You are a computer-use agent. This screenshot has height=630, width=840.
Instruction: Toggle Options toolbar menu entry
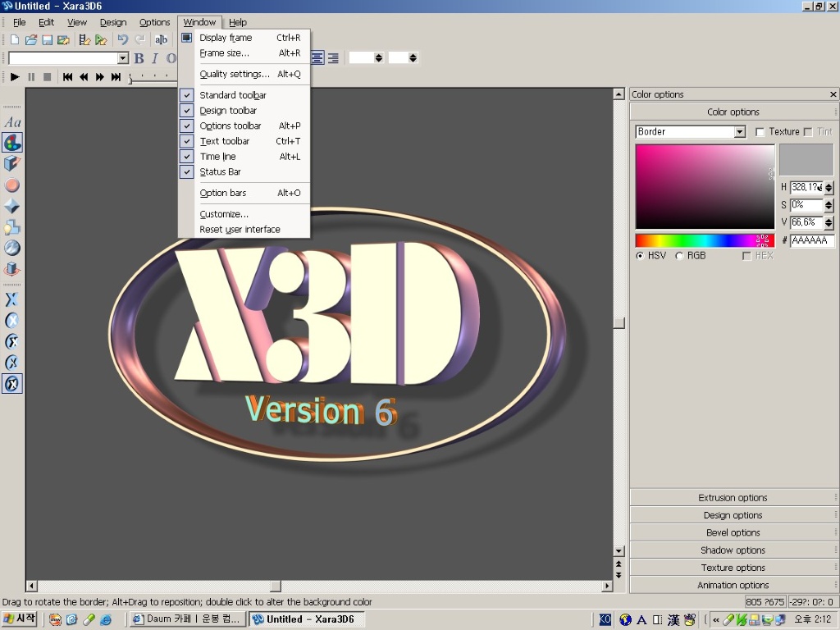(244, 126)
